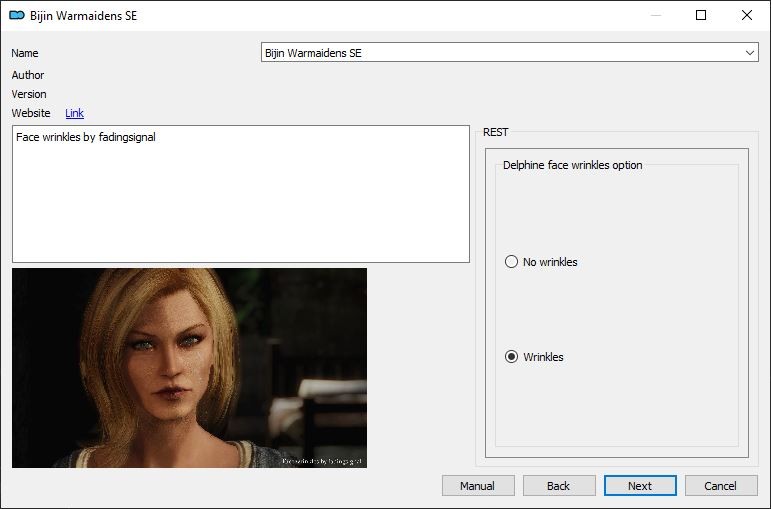
Task: Click the Delphine preview image
Action: [x=189, y=368]
